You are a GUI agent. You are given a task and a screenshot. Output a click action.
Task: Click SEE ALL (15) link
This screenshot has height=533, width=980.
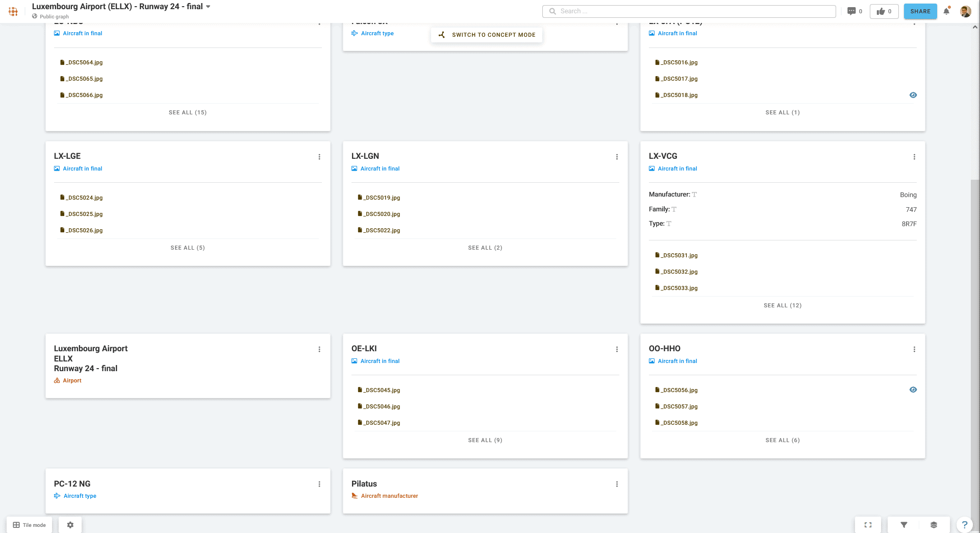[x=188, y=112]
